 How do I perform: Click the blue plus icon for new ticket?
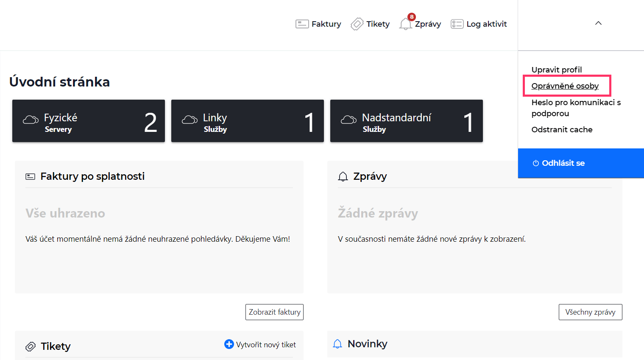[229, 344]
